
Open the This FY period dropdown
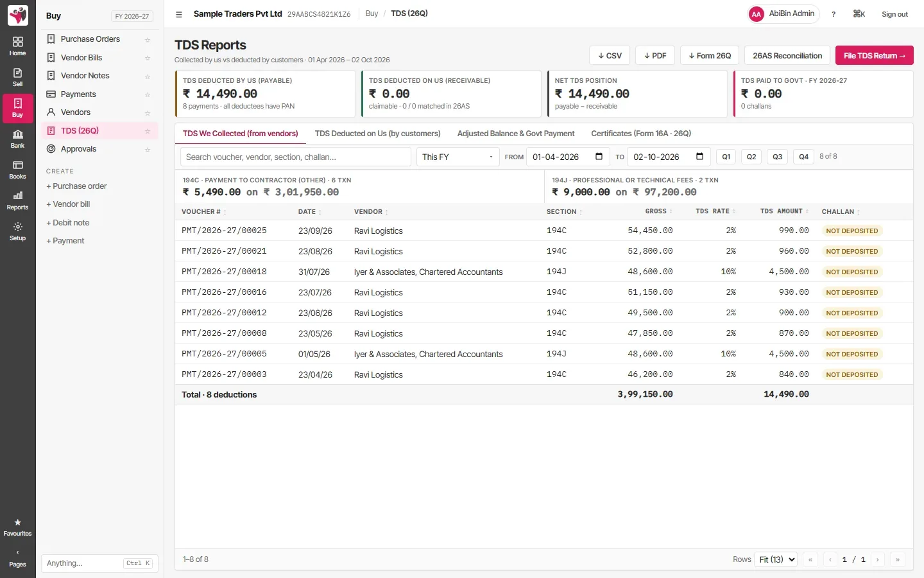(x=458, y=157)
